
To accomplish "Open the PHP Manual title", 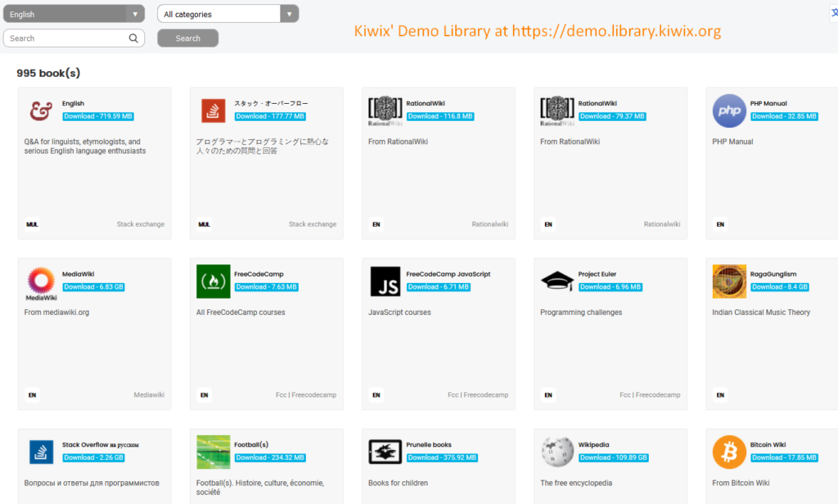I will (768, 103).
